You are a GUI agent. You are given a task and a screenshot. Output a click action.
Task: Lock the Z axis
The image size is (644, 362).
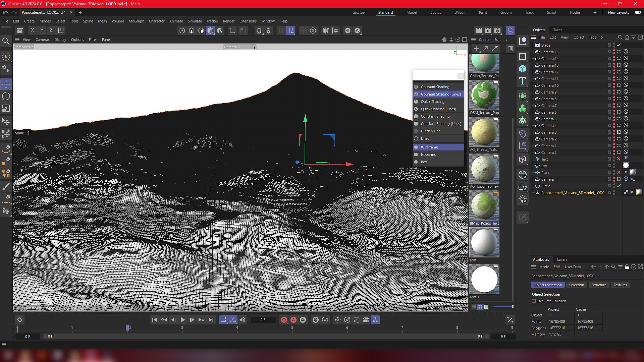click(x=51, y=31)
